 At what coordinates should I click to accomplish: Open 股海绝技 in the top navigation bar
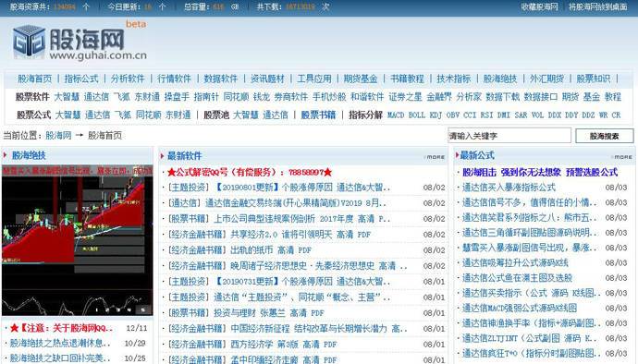click(x=500, y=79)
